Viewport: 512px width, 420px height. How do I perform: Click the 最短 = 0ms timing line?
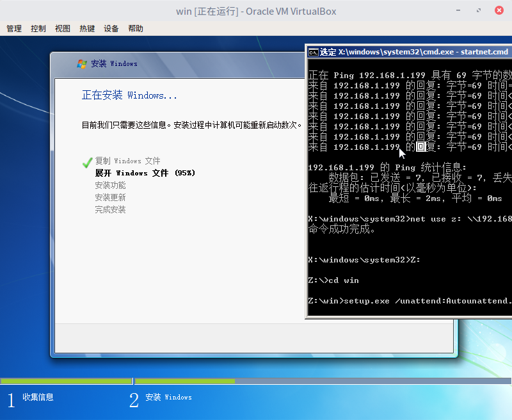[415, 198]
